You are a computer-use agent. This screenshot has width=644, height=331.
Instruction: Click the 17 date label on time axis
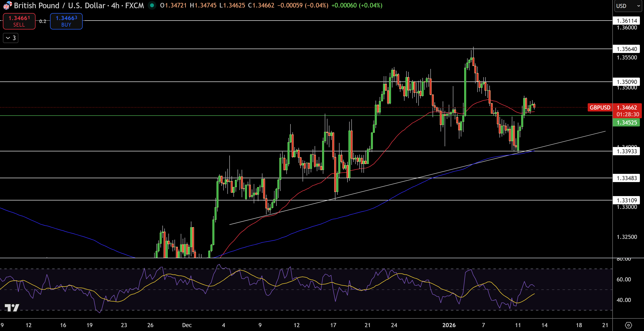333,325
